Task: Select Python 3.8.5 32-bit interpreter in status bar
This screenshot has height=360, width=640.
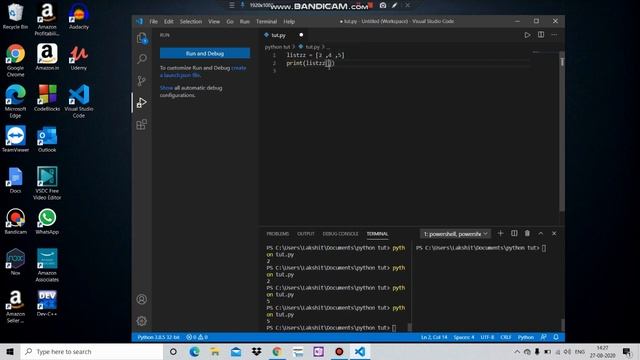Action: tap(158, 337)
